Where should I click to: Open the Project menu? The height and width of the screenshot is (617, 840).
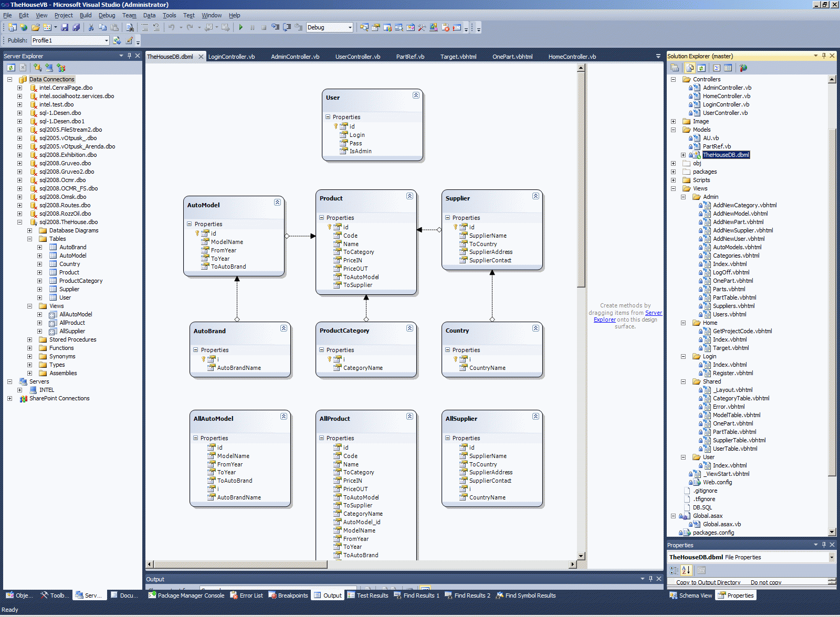point(64,15)
